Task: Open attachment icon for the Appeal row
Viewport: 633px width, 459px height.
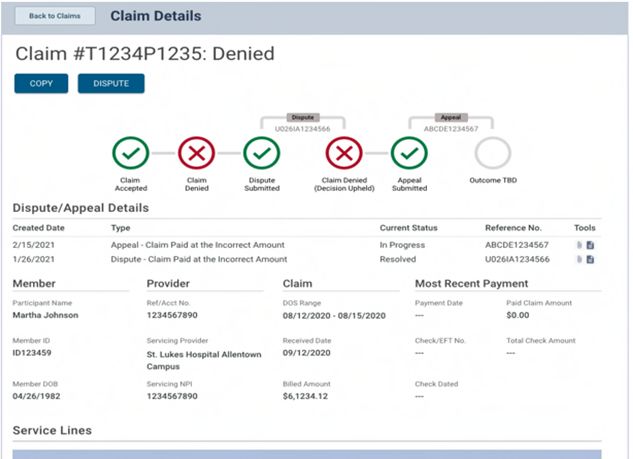Action: (578, 245)
